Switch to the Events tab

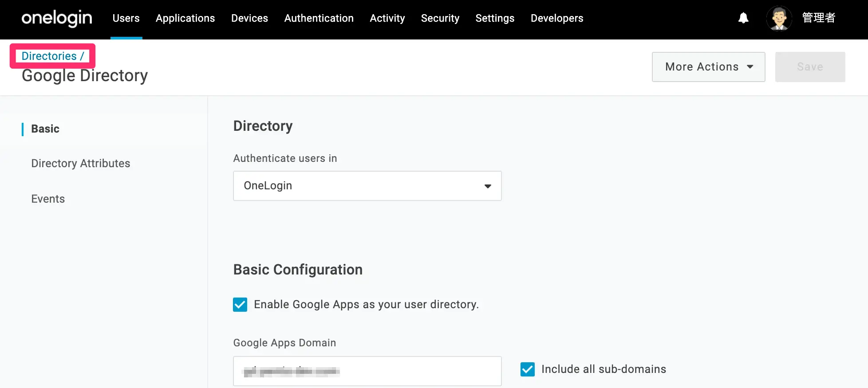point(48,199)
